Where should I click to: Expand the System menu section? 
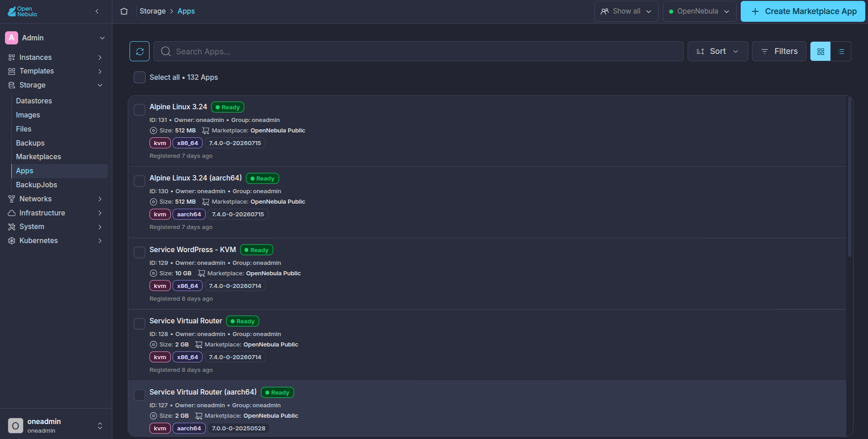(x=100, y=227)
